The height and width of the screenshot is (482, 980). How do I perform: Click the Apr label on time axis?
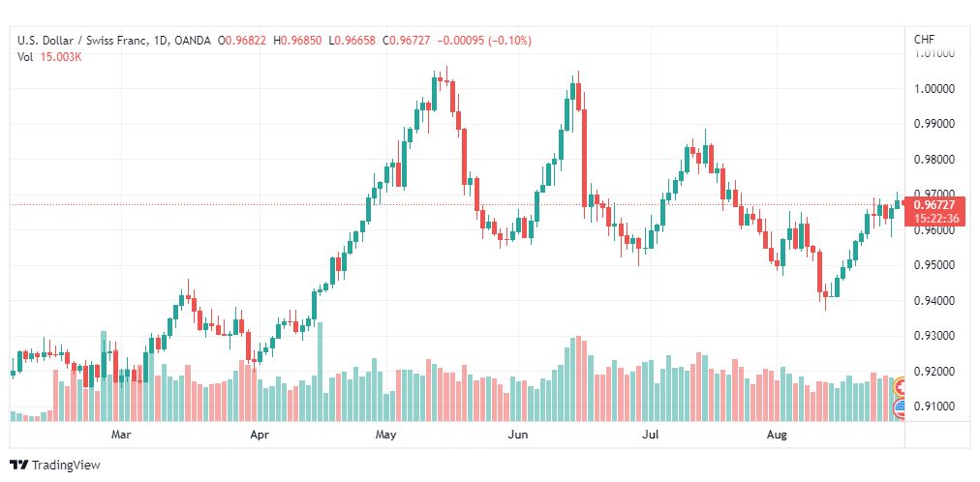[260, 434]
